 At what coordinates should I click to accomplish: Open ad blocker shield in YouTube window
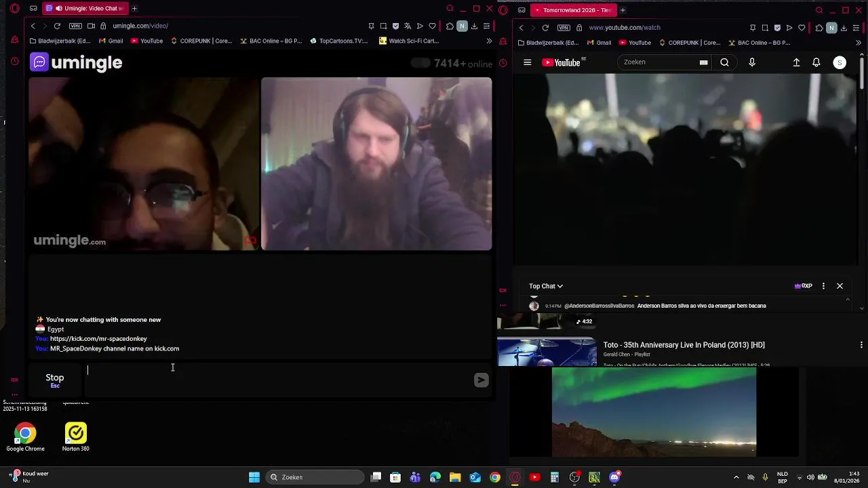(x=777, y=28)
